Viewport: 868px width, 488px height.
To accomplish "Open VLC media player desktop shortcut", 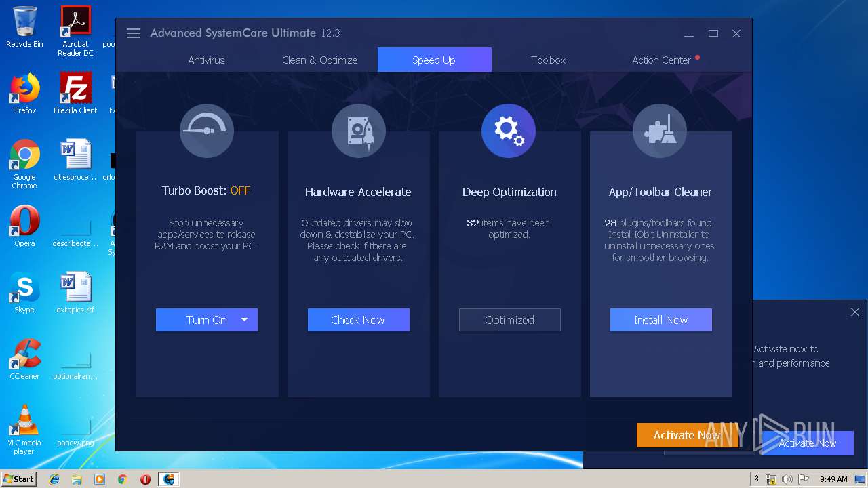I will coord(24,430).
